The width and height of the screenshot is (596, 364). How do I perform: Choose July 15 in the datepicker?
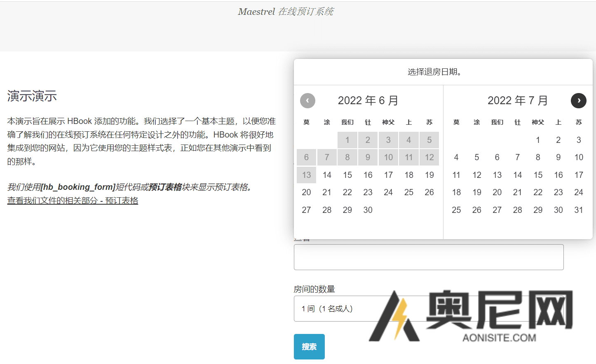(x=537, y=175)
